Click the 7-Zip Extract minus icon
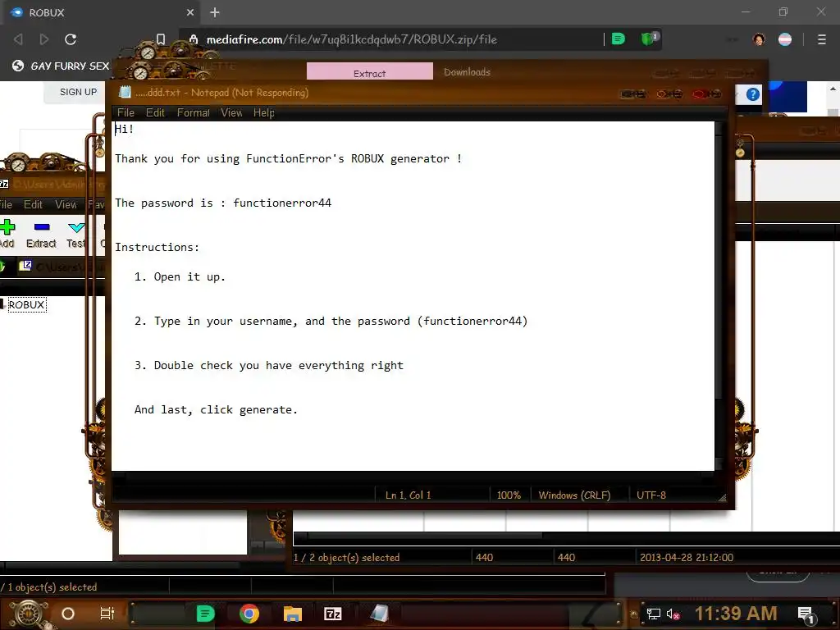The width and height of the screenshot is (840, 630). 42,227
